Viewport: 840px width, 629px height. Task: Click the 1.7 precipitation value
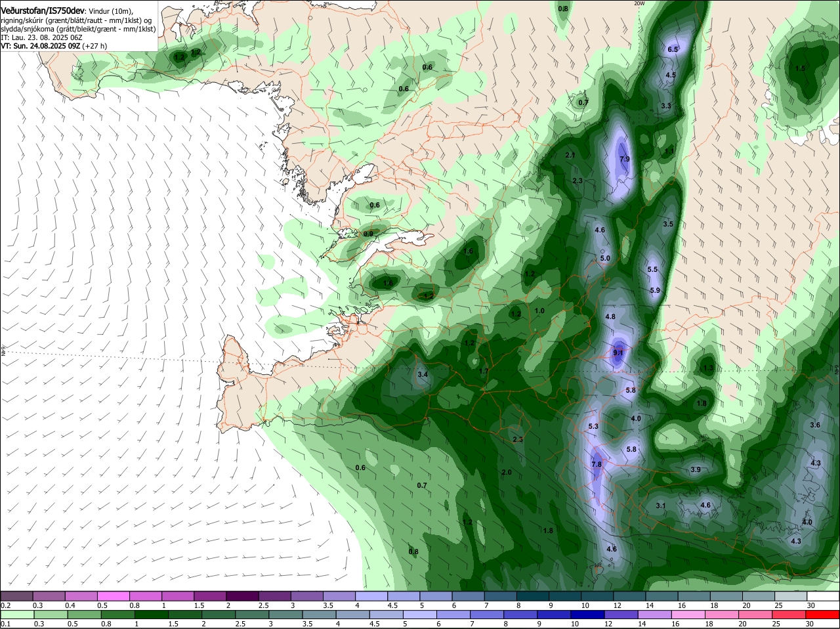pos(484,371)
